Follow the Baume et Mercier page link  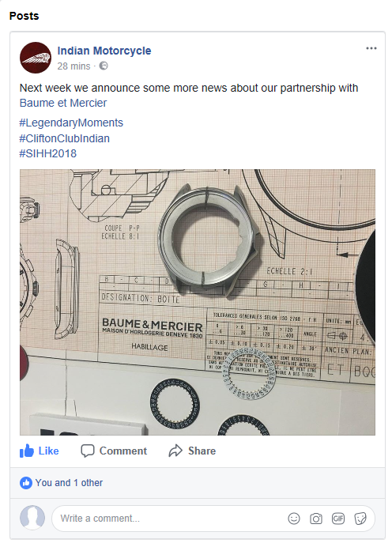(x=63, y=103)
